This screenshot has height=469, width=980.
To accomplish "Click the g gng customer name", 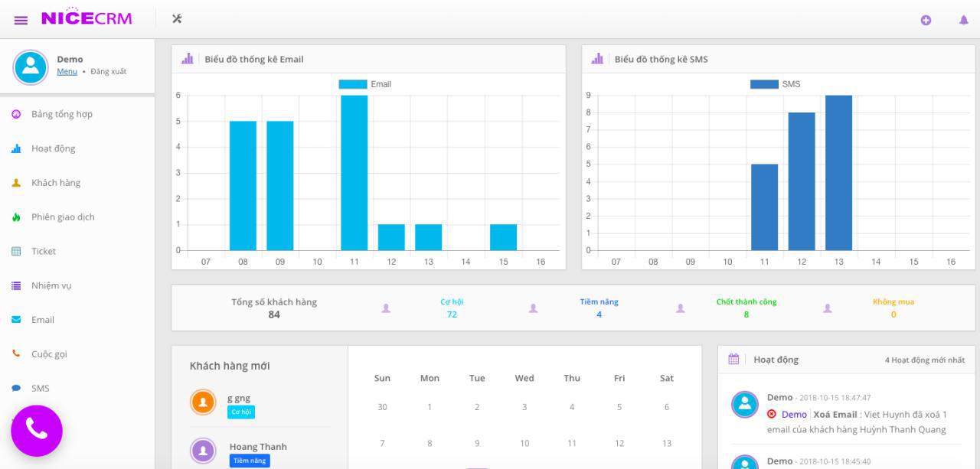I will 239,399.
